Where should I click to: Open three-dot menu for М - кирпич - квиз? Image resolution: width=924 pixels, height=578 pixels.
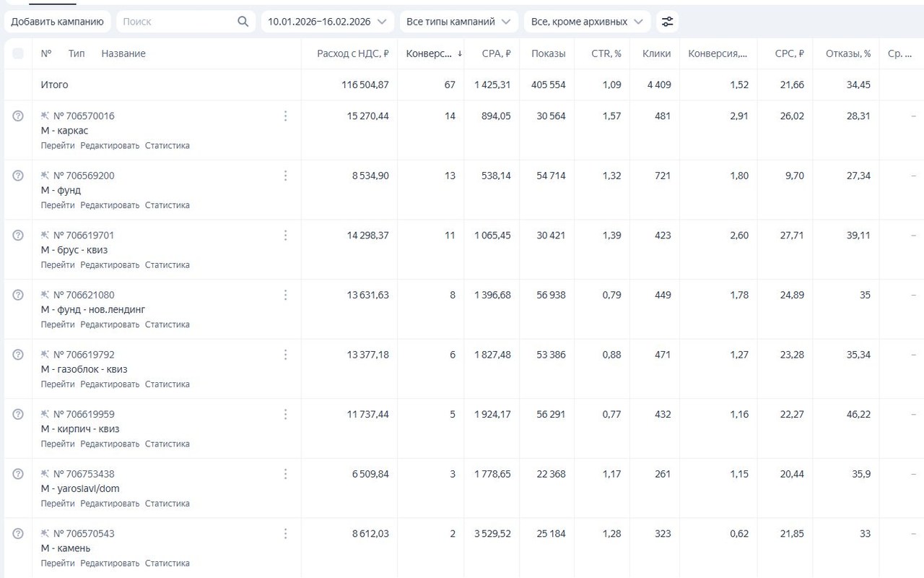coord(286,415)
